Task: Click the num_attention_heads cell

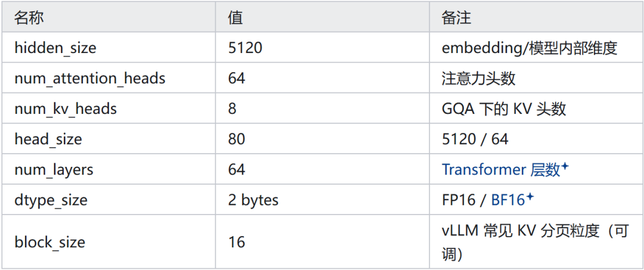Action: [x=109, y=78]
